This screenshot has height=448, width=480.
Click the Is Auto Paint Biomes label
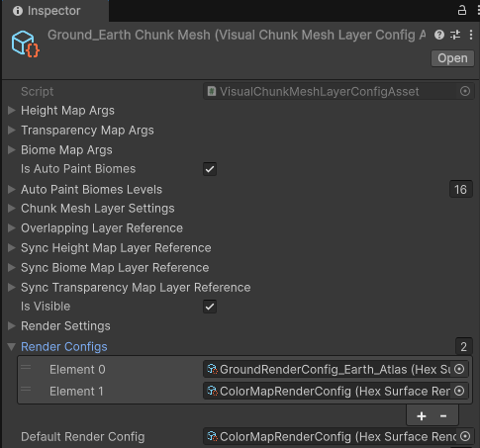coord(78,169)
